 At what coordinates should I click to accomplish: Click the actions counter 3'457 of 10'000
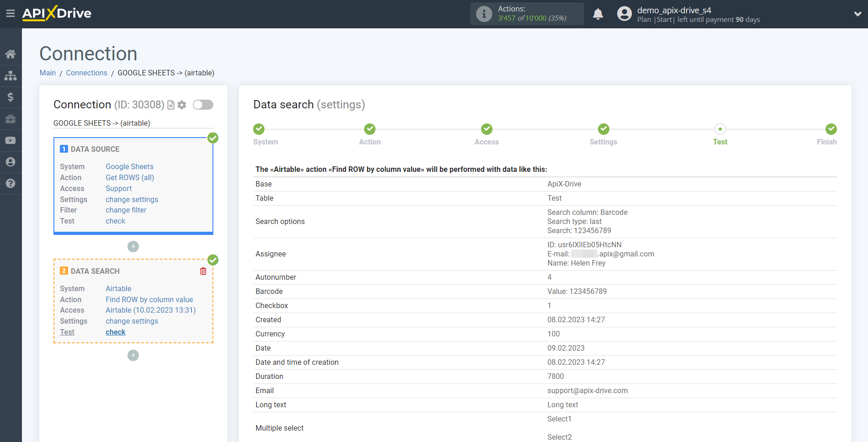coord(532,18)
